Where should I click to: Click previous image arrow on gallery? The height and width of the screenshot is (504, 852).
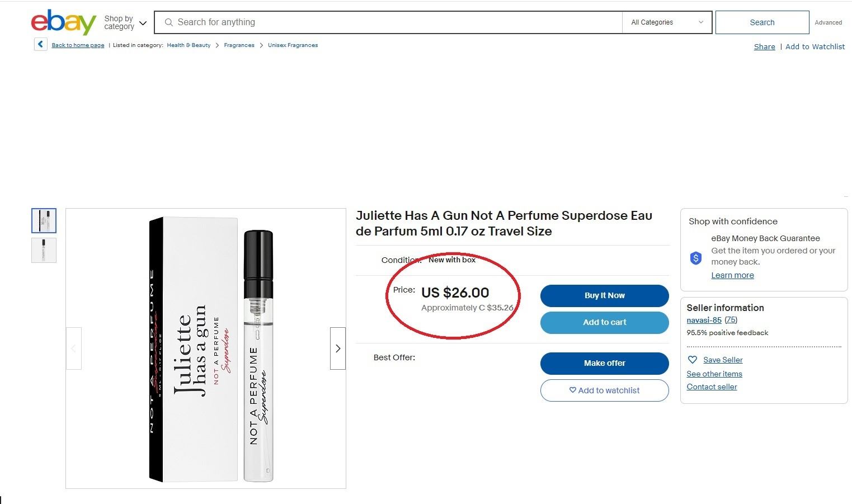74,348
